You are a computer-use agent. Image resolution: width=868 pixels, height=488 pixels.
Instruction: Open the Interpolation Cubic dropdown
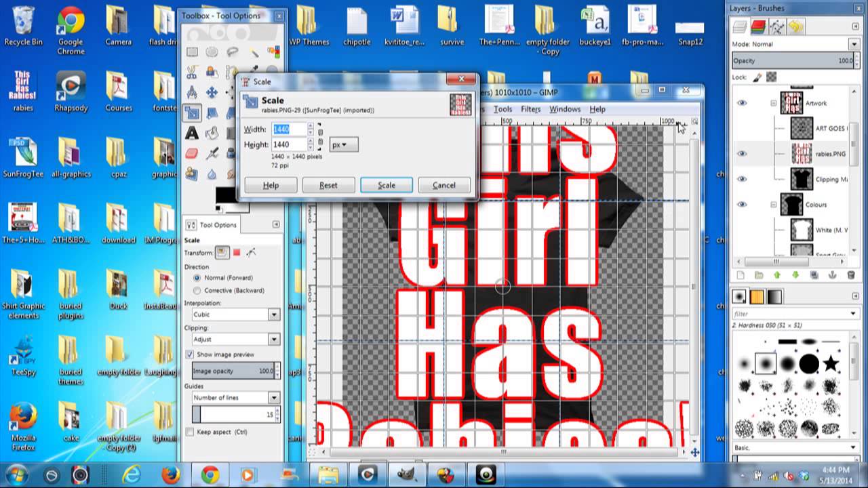coord(235,314)
